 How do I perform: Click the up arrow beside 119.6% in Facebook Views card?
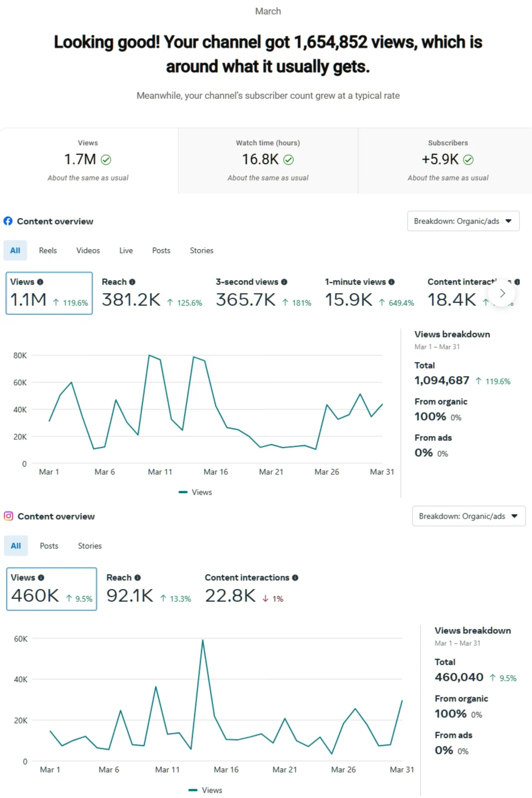(56, 302)
